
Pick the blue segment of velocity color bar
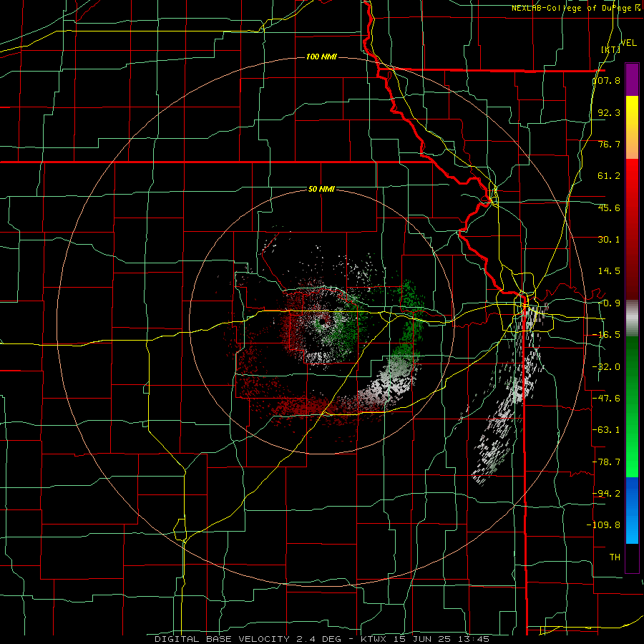(x=632, y=510)
